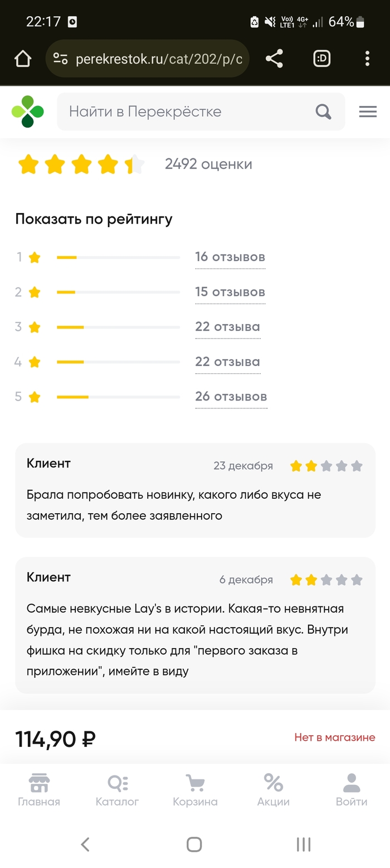
Task: Select the 26 отзывов five-star filter
Action: coord(231,397)
